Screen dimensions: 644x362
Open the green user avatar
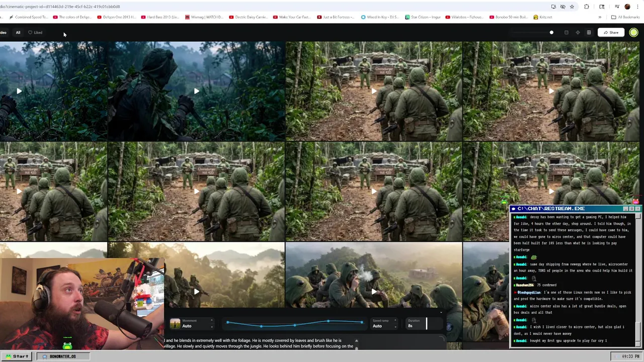click(633, 33)
